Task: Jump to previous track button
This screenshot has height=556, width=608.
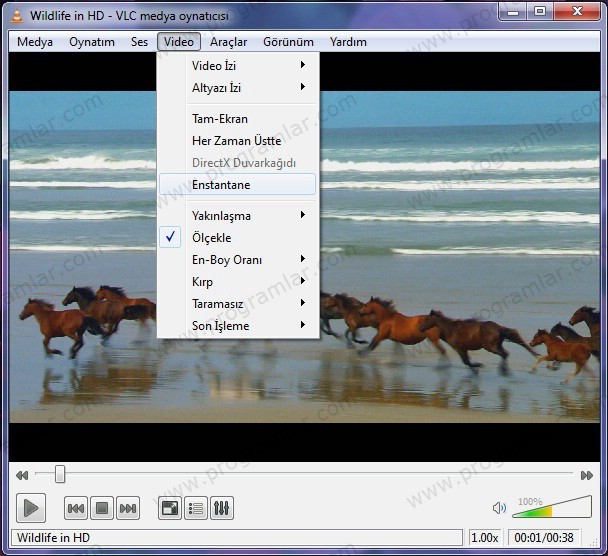Action: point(76,508)
